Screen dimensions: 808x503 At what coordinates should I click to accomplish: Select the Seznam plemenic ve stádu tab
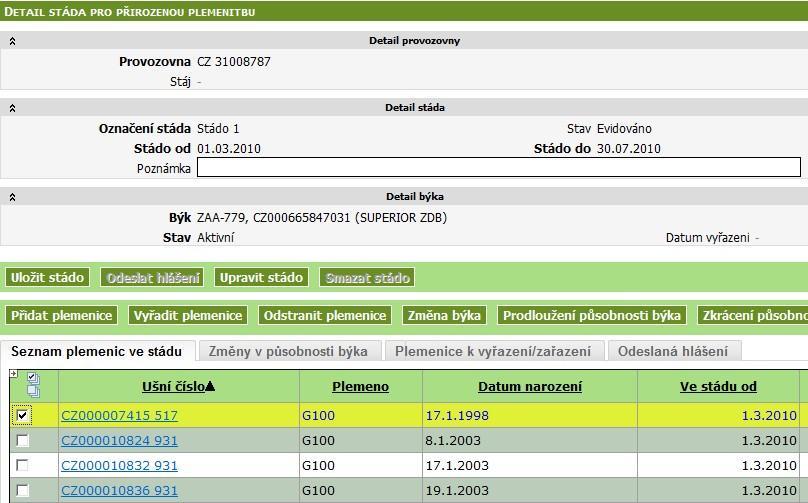click(97, 351)
